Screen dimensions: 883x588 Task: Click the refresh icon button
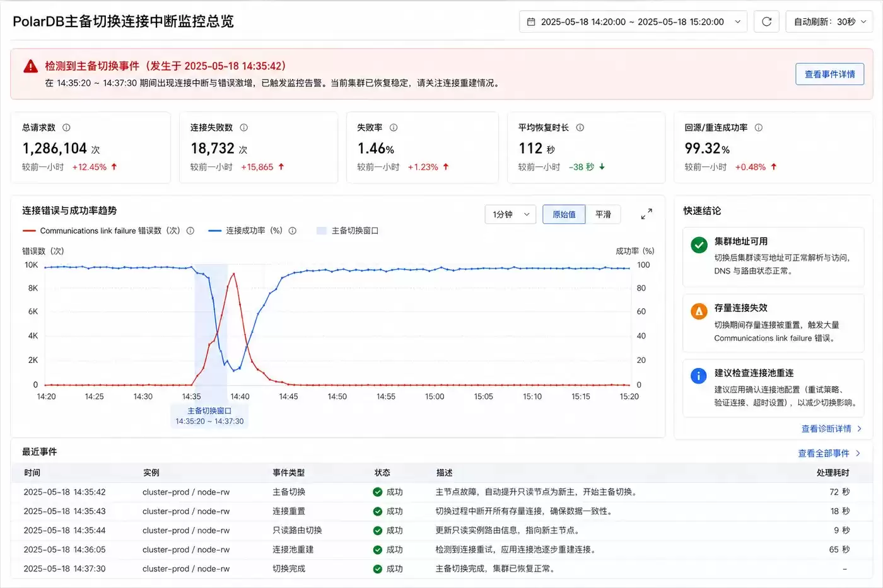pyautogui.click(x=766, y=21)
